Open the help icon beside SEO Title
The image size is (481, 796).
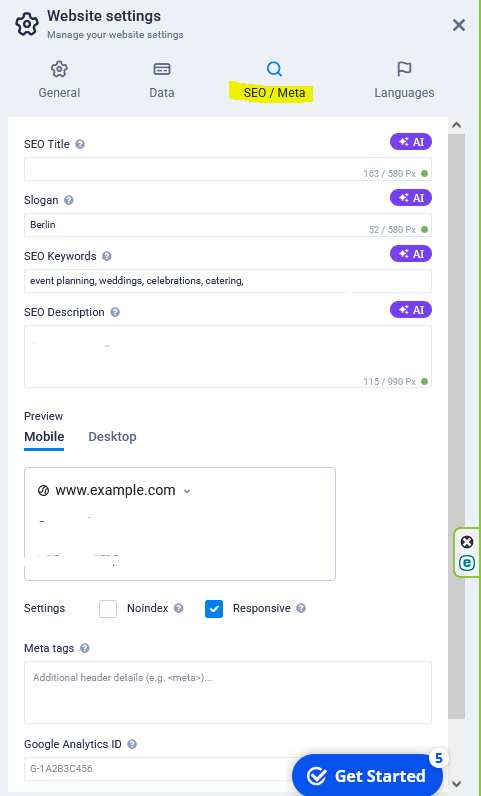click(80, 144)
